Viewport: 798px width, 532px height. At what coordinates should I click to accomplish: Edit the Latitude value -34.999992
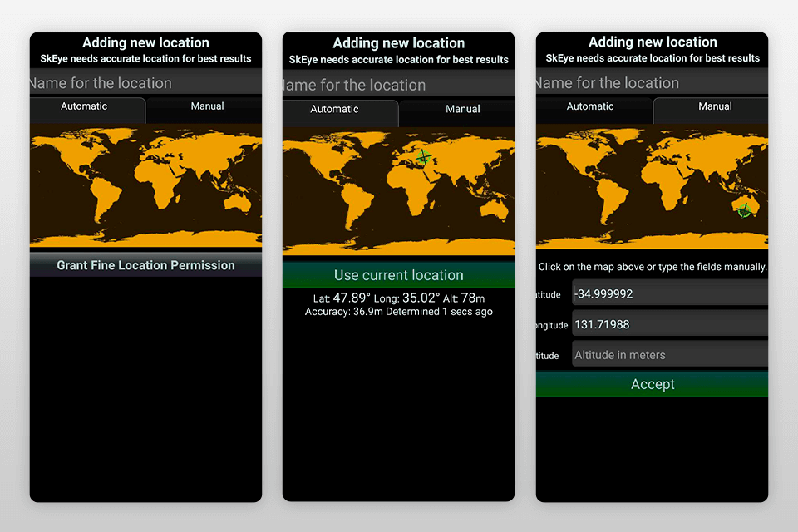coord(669,293)
